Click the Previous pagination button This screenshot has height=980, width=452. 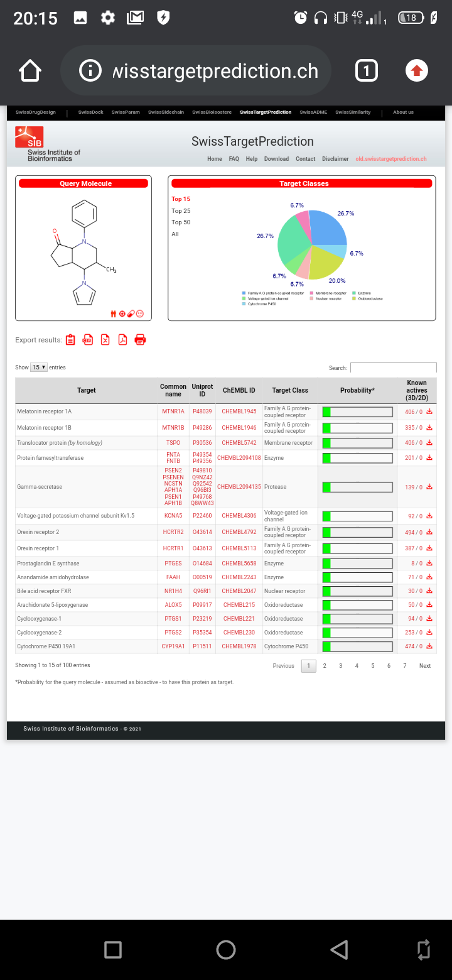[284, 666]
